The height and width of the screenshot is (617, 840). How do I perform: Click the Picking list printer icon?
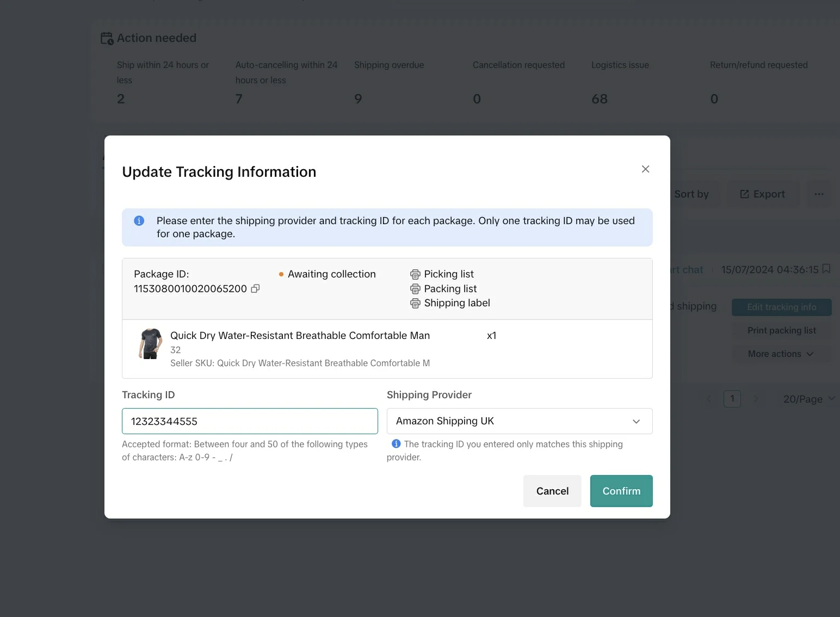415,274
